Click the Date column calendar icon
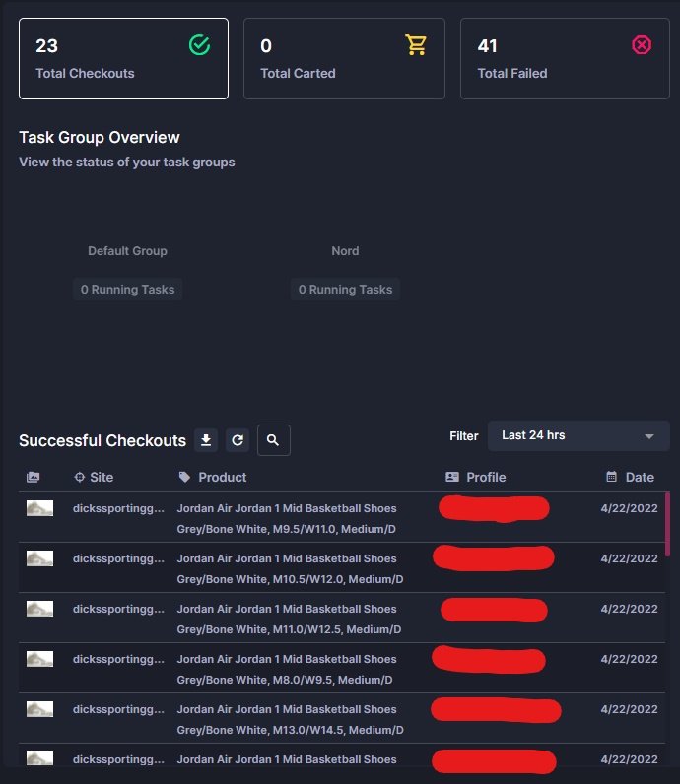The width and height of the screenshot is (680, 784). tap(611, 477)
